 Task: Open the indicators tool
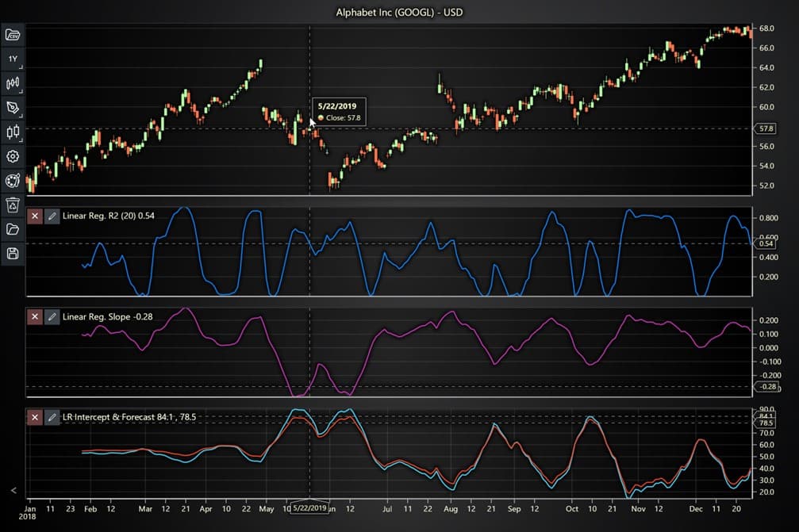tap(12, 82)
